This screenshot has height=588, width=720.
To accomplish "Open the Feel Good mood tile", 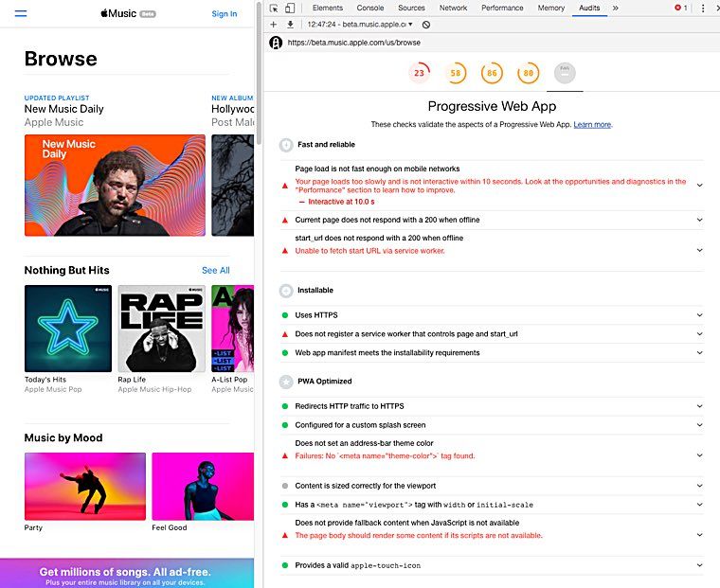I will pyautogui.click(x=203, y=487).
